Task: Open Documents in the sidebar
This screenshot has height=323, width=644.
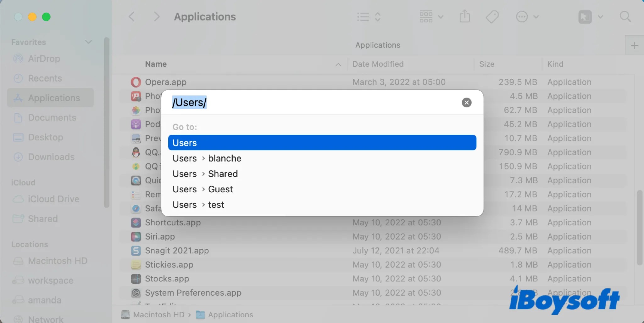Action: click(x=50, y=117)
